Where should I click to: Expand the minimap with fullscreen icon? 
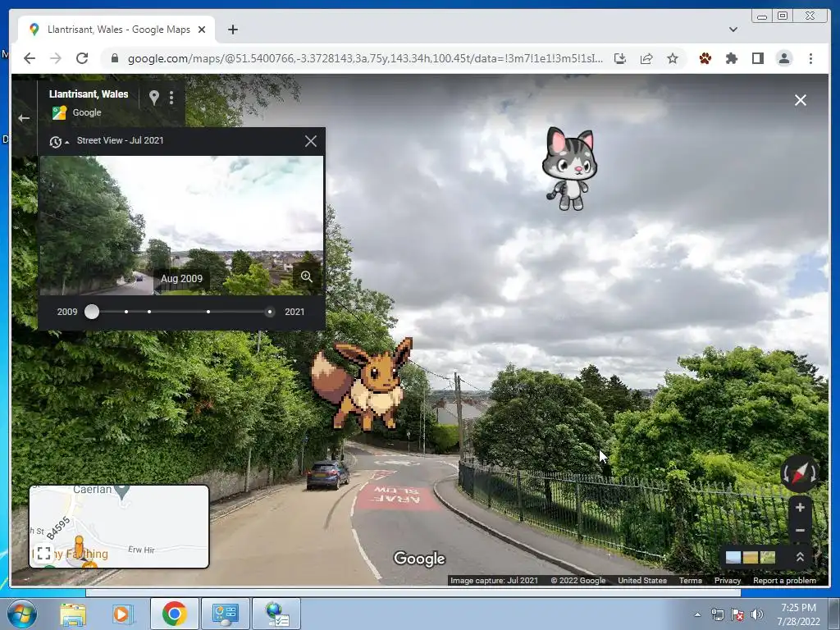[44, 552]
